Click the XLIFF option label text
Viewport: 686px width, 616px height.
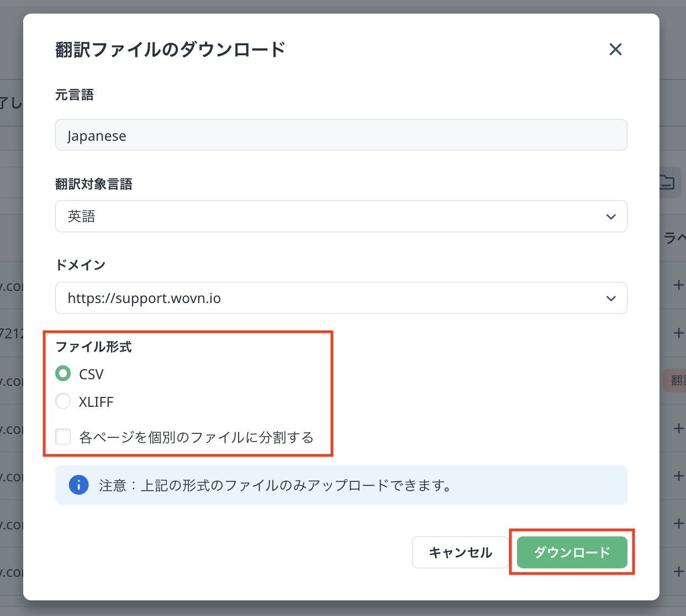[96, 402]
